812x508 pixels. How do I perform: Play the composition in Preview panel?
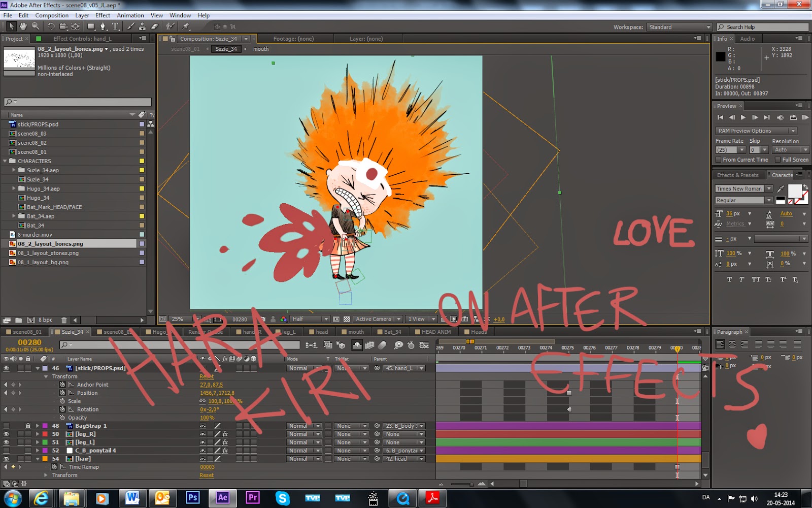tap(743, 117)
